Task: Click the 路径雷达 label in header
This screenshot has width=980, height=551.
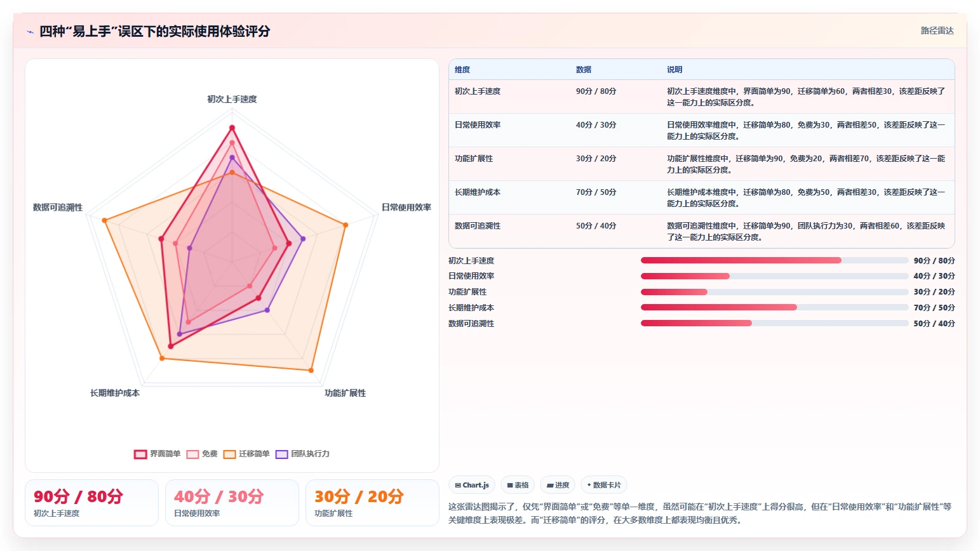Action: pyautogui.click(x=937, y=30)
